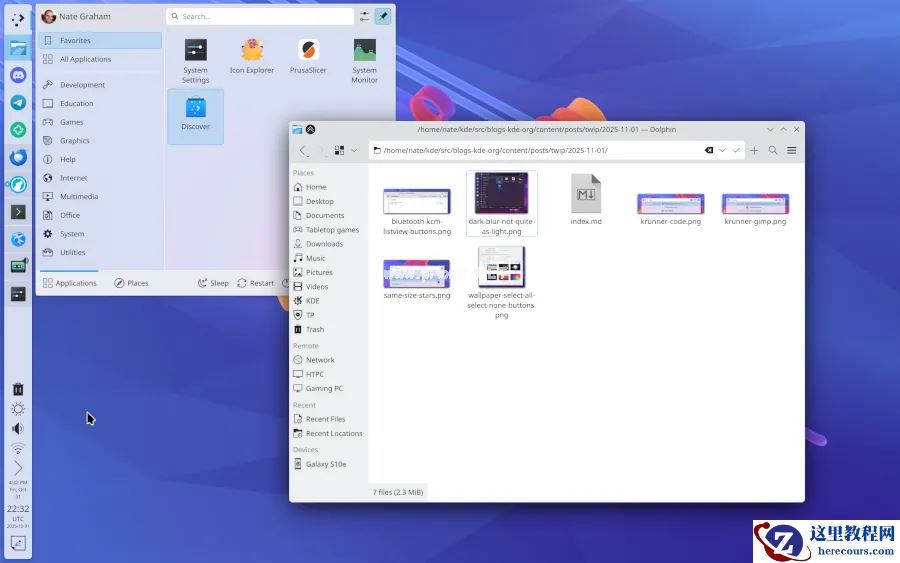
Task: Click the volume speaker tray icon
Action: coord(18,428)
